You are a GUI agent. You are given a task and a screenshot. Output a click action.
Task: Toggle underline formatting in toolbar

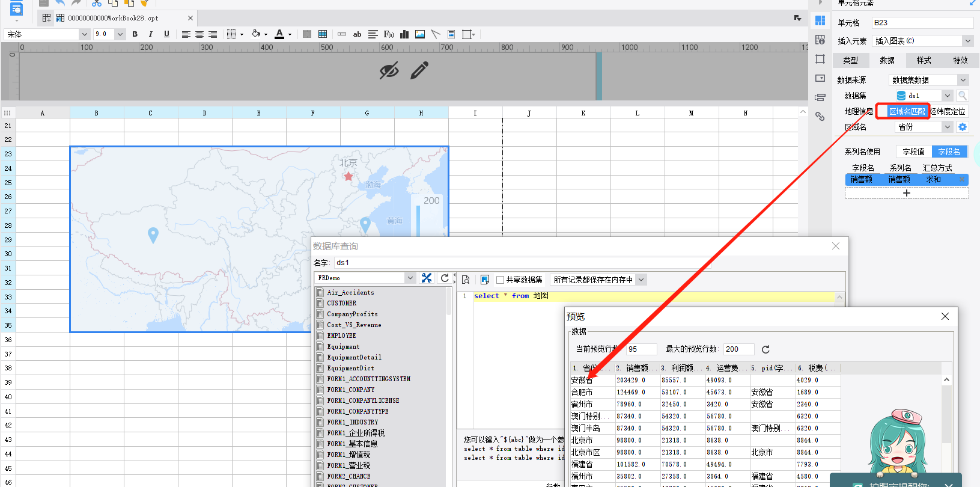tap(166, 34)
